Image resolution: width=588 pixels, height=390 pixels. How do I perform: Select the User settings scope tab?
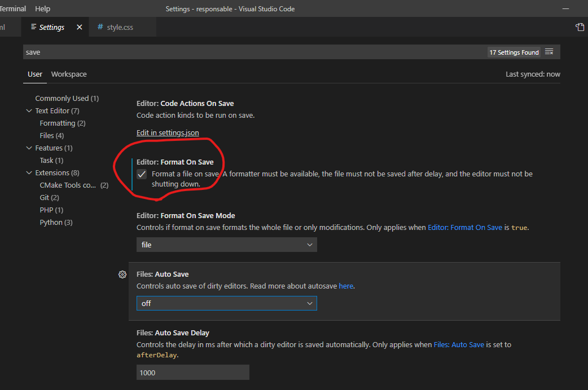35,74
